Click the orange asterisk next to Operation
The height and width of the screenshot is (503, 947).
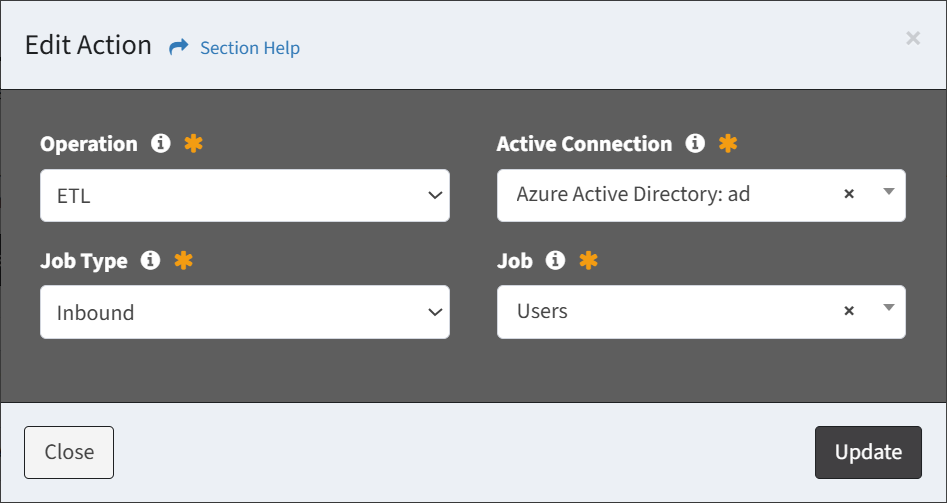[193, 144]
